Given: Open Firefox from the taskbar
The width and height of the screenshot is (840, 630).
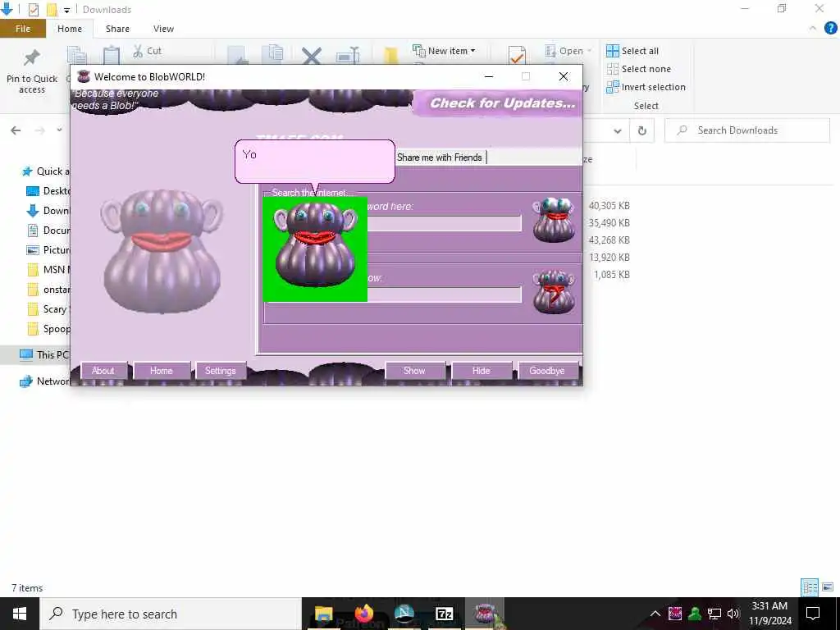Looking at the screenshot, I should [x=363, y=614].
